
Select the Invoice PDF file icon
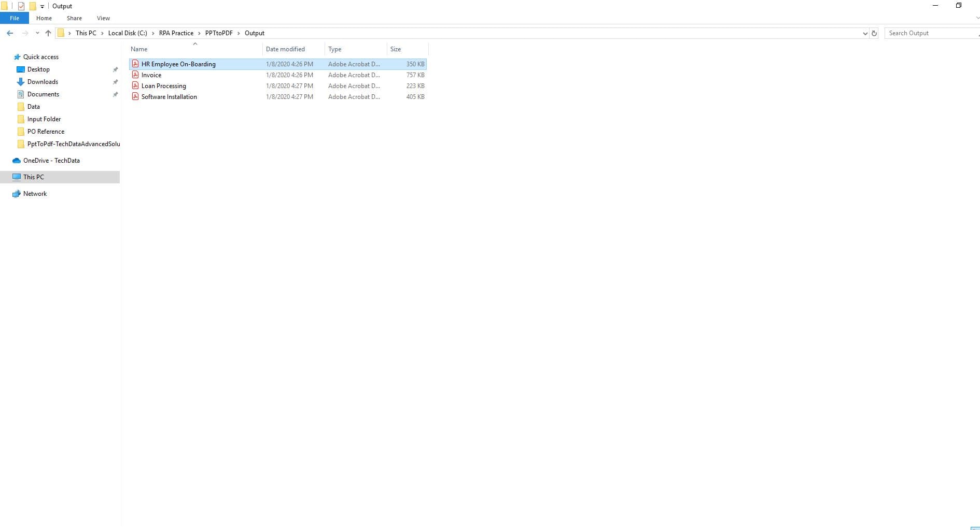coord(135,75)
